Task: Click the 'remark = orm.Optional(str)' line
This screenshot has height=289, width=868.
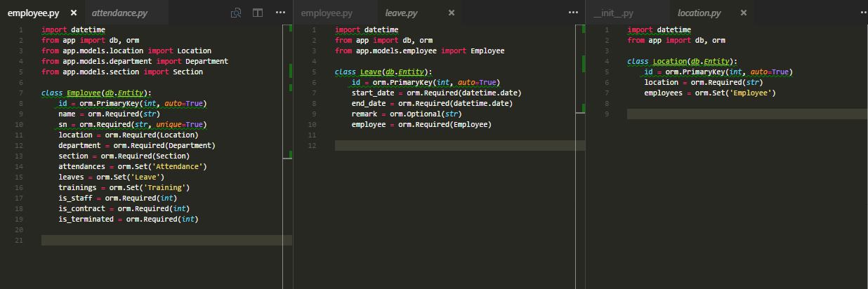Action: [x=407, y=114]
